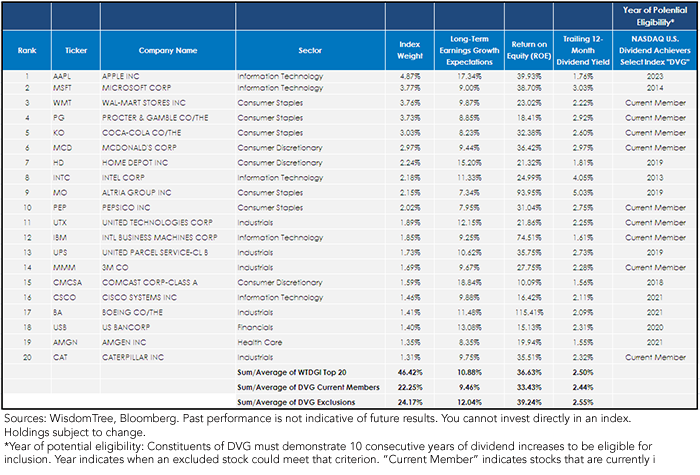Select the MMM ticker cell
This screenshot has height=475, width=700.
coord(64,268)
